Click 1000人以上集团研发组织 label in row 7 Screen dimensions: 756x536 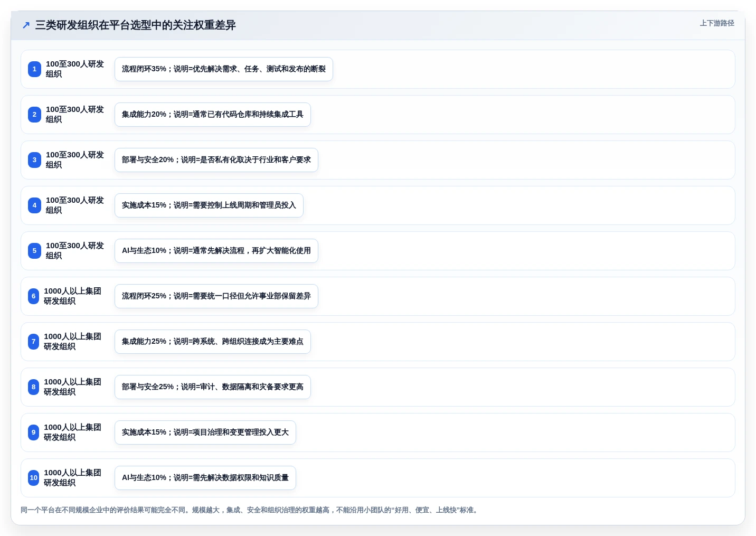(x=73, y=342)
